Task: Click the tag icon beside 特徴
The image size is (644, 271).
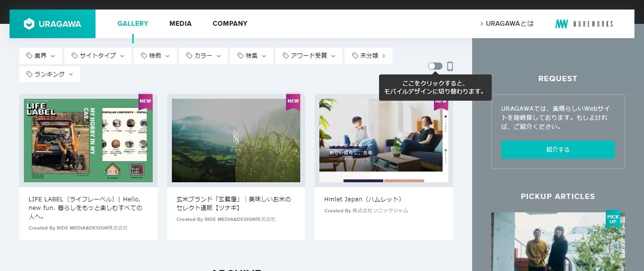Action: click(x=144, y=56)
